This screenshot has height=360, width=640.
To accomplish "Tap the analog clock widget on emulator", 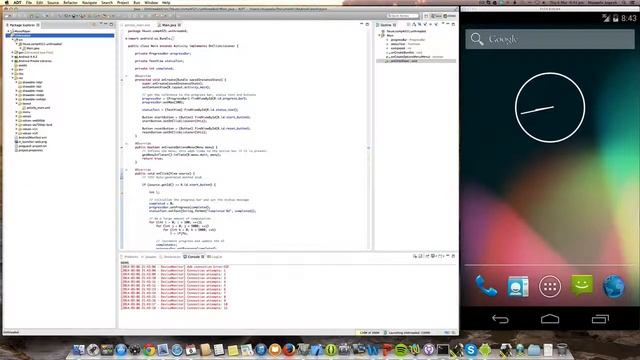I will (550, 108).
